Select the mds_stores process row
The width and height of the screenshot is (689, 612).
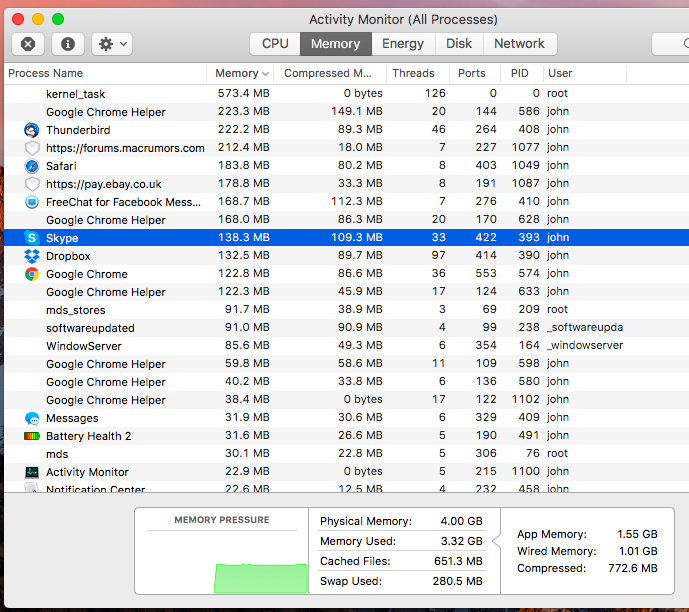click(x=346, y=310)
